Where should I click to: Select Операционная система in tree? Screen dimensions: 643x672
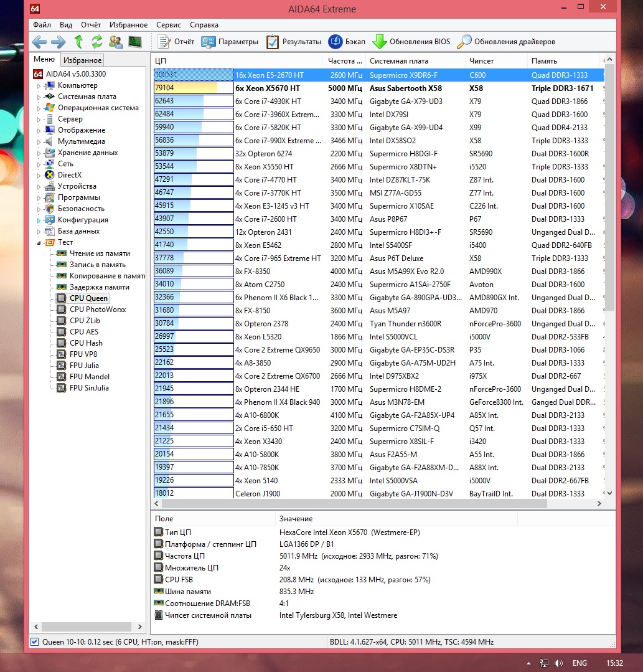[98, 108]
